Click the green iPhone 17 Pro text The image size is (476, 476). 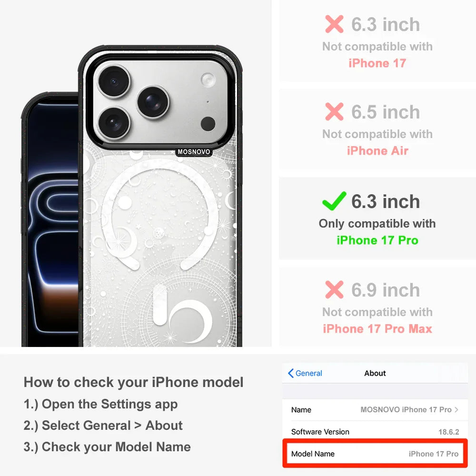click(x=377, y=240)
